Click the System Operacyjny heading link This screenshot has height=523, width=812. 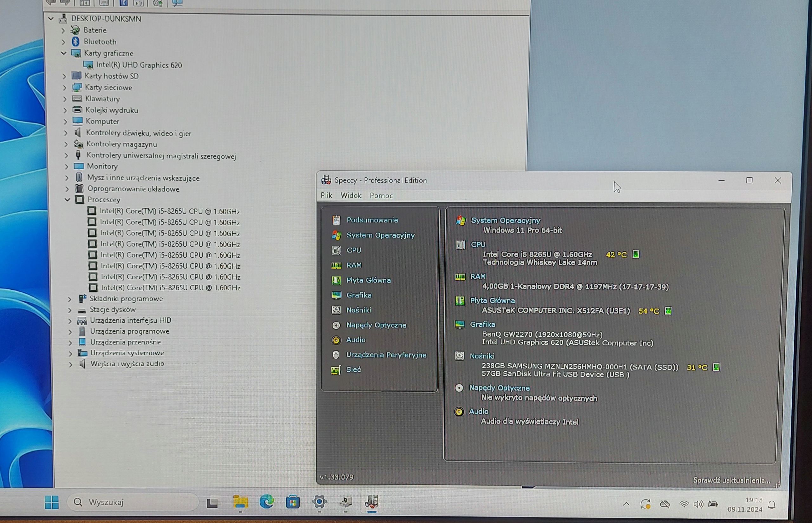point(505,221)
